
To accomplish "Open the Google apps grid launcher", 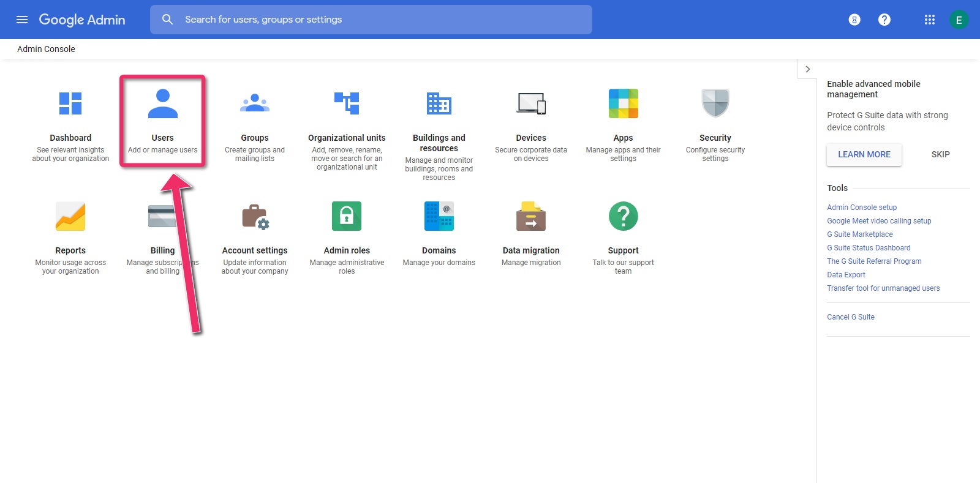I will tap(930, 20).
